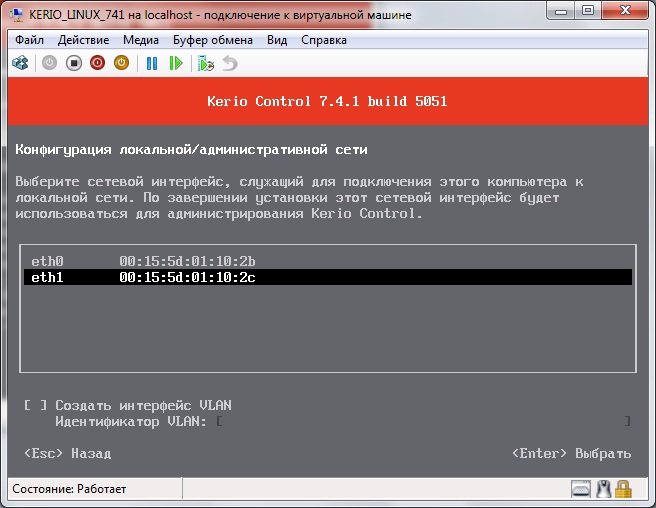Click <Esc> Назад to go back

click(x=68, y=453)
